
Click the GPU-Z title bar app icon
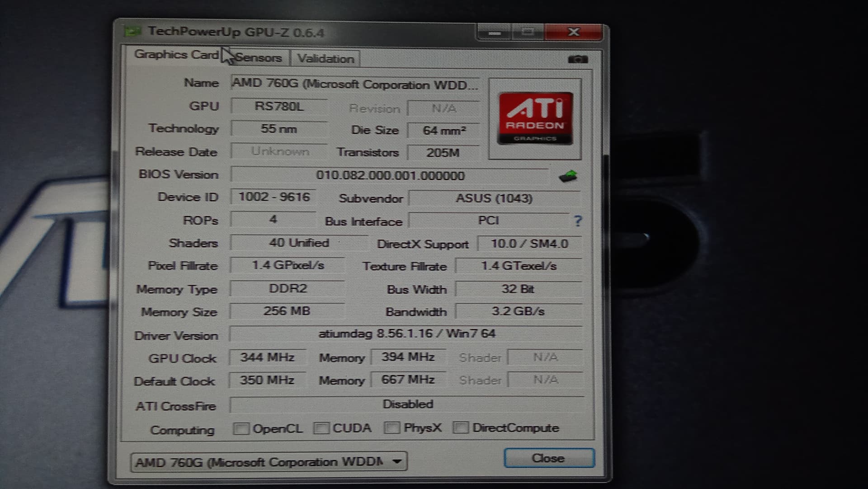132,31
